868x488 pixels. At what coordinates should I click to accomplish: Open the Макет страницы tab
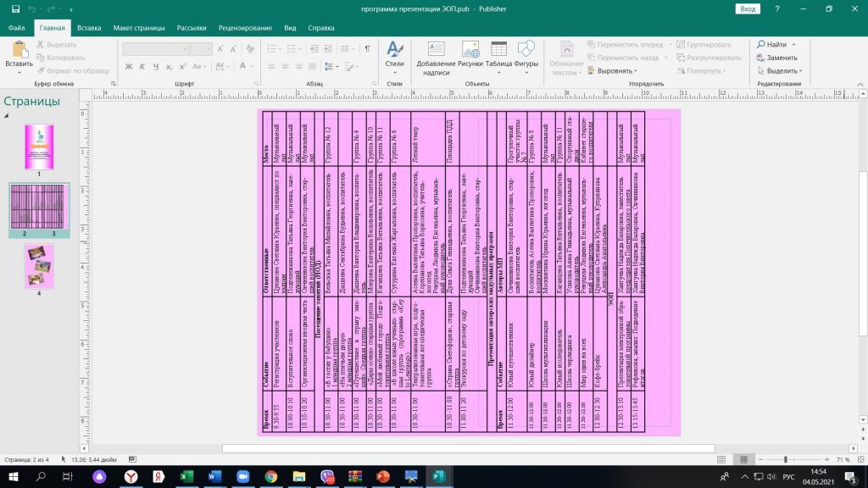[x=139, y=27]
